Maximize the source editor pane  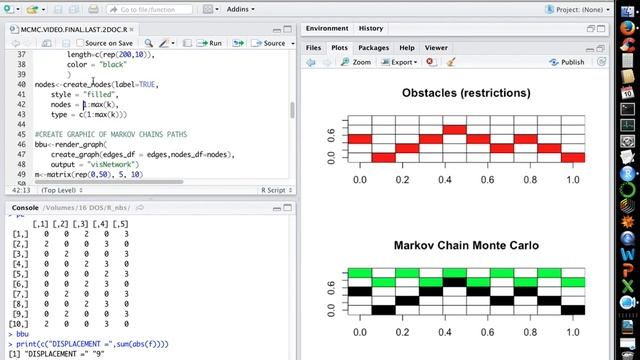coord(288,29)
